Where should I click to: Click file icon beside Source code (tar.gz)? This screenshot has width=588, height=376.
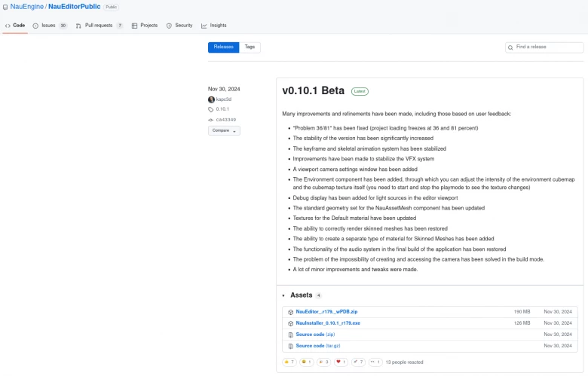pos(291,346)
